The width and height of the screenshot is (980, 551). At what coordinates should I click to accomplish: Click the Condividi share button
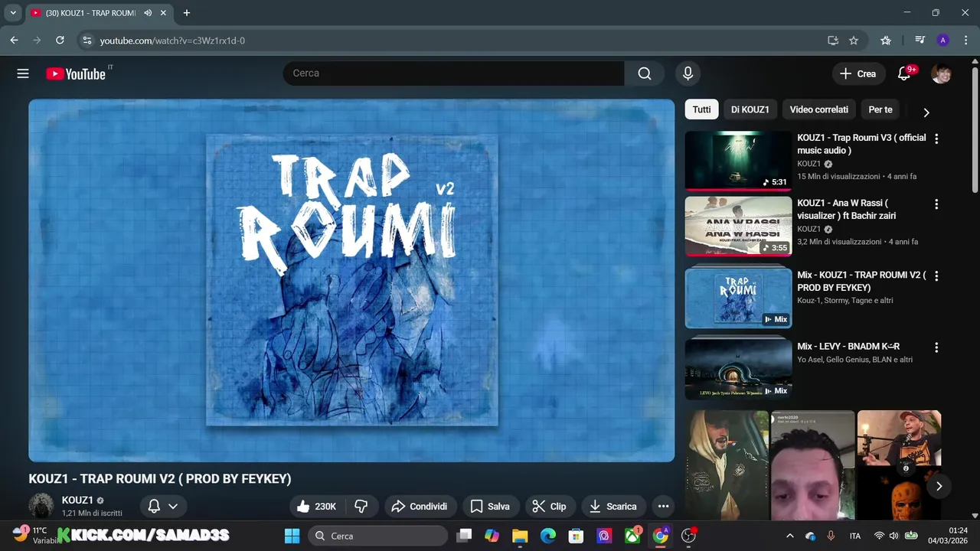[419, 506]
